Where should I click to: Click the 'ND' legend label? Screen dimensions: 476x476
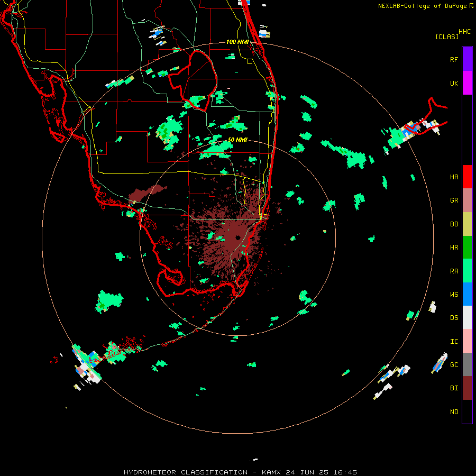click(454, 412)
